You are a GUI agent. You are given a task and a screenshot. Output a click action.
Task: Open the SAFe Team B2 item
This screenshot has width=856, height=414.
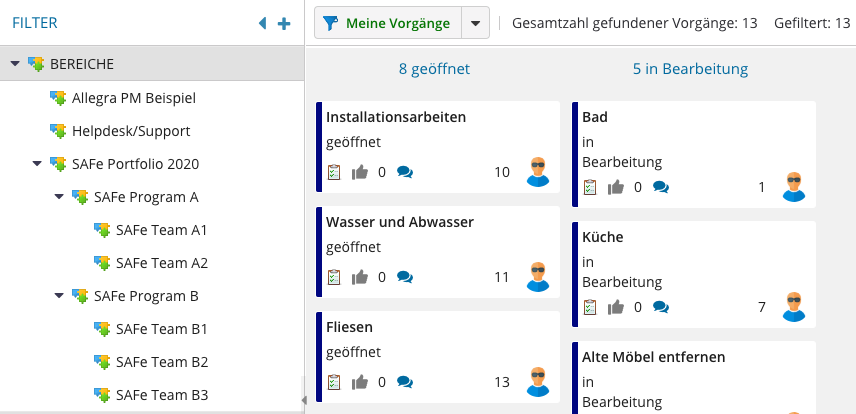[161, 361]
